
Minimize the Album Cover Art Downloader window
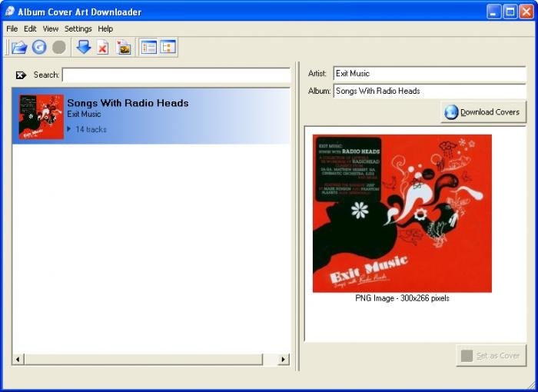(493, 12)
